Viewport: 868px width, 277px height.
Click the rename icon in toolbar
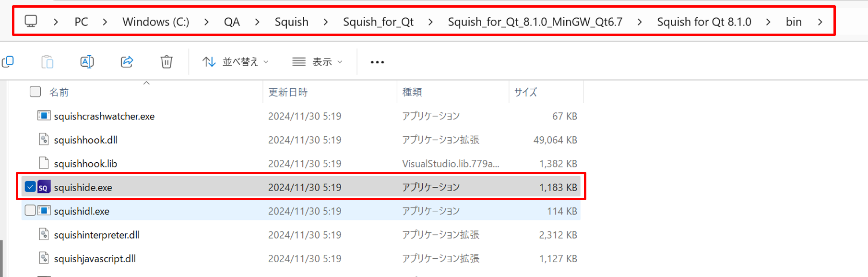[87, 62]
